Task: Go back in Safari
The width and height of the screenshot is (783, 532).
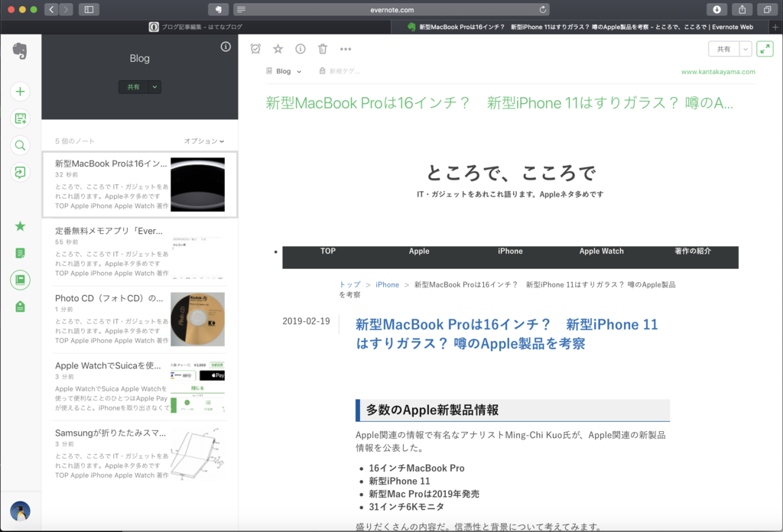Action: pyautogui.click(x=51, y=9)
